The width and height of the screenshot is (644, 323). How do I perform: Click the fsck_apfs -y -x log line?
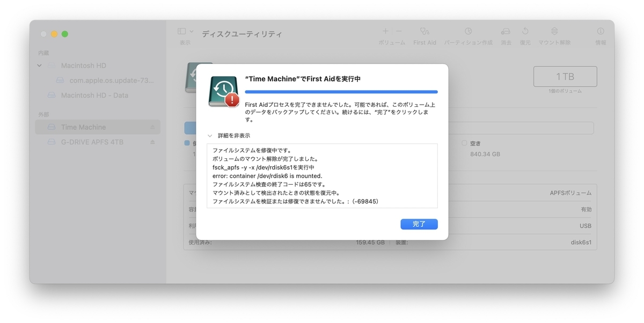click(x=263, y=167)
